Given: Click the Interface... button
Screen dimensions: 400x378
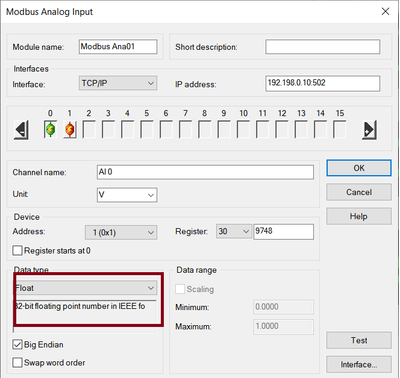Looking at the screenshot, I should point(359,364).
